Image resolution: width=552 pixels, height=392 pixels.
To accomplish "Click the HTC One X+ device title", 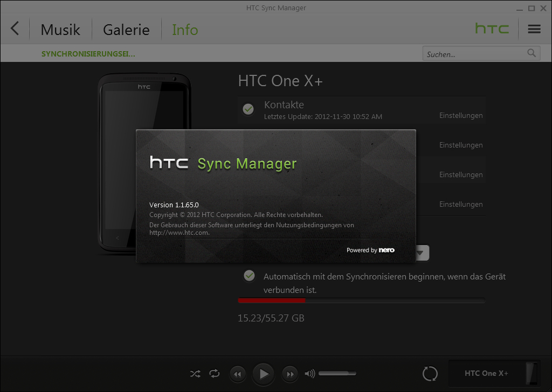I will [280, 81].
